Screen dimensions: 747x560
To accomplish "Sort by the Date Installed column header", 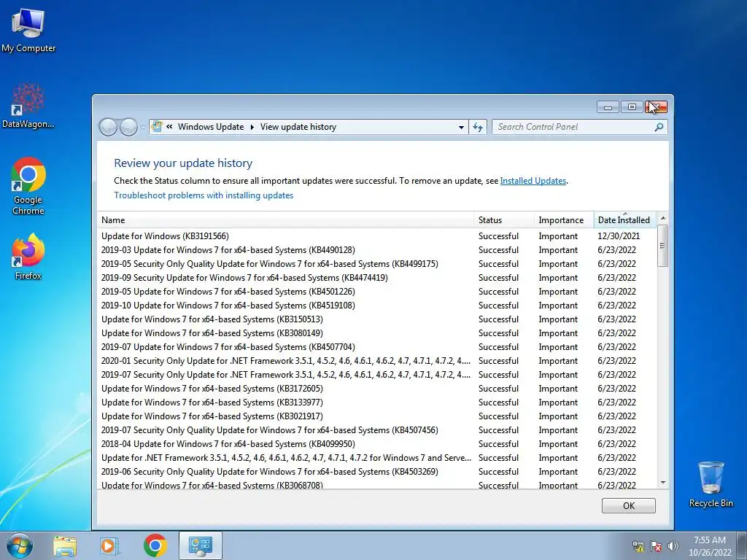I will tap(624, 220).
